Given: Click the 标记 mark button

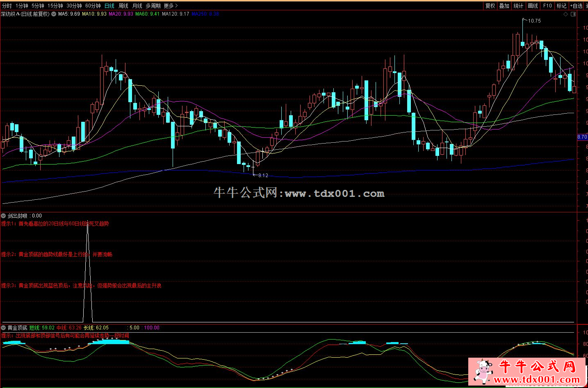Looking at the screenshot, I should [561, 6].
